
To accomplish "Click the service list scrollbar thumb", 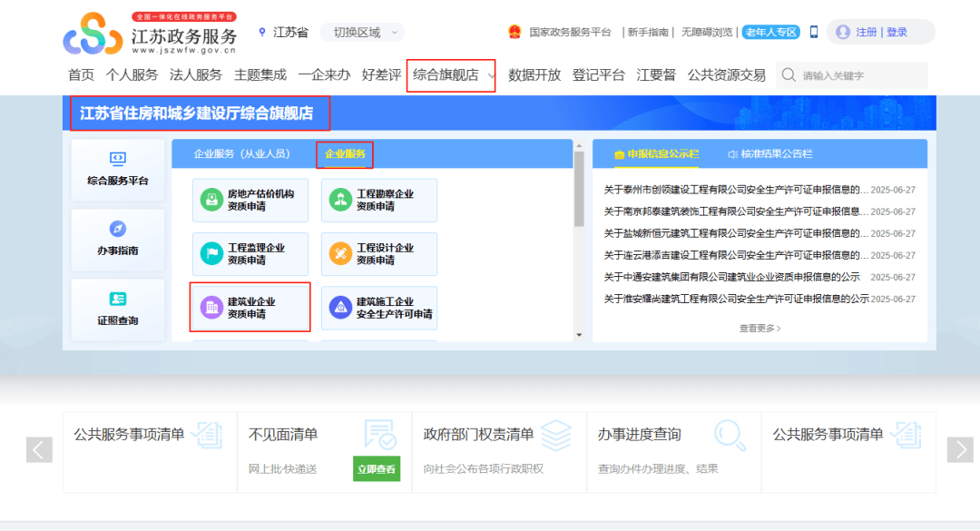I will tap(579, 189).
